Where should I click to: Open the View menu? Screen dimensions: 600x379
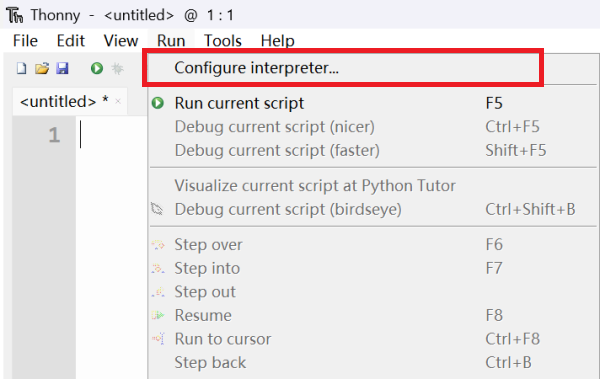pos(121,41)
